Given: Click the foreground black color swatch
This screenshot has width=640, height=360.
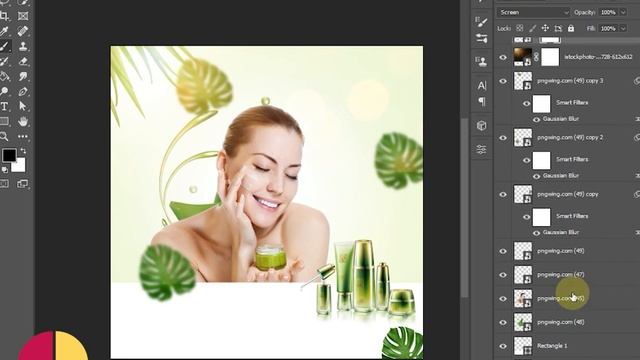Looking at the screenshot, I should (x=9, y=155).
